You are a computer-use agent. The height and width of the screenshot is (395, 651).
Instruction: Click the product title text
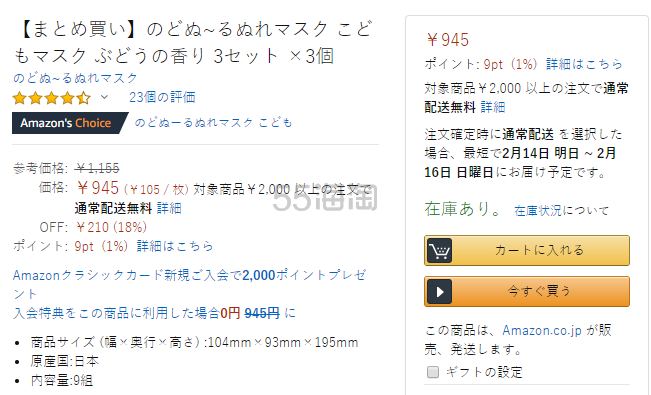pyautogui.click(x=193, y=42)
